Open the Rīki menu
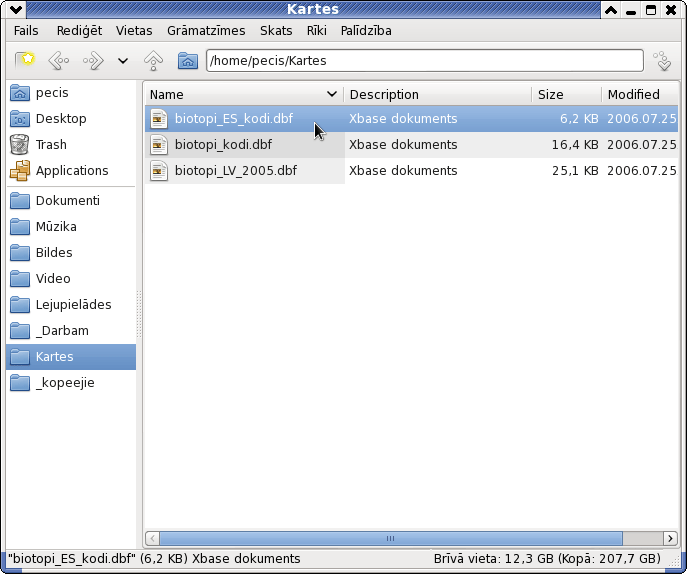 click(x=316, y=31)
